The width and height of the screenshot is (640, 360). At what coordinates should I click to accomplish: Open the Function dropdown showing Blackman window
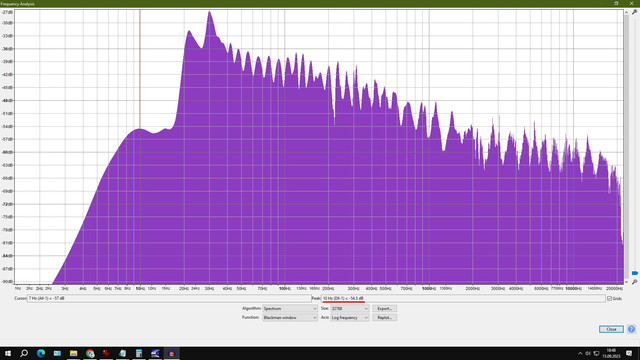pyautogui.click(x=290, y=318)
